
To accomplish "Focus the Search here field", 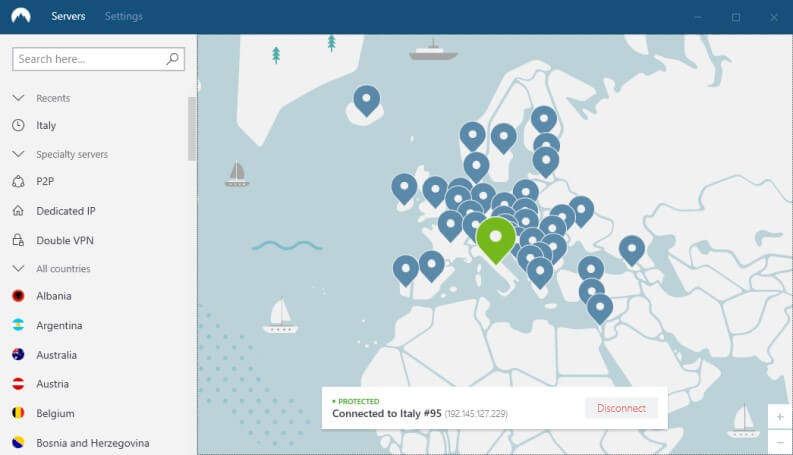I will coord(99,59).
